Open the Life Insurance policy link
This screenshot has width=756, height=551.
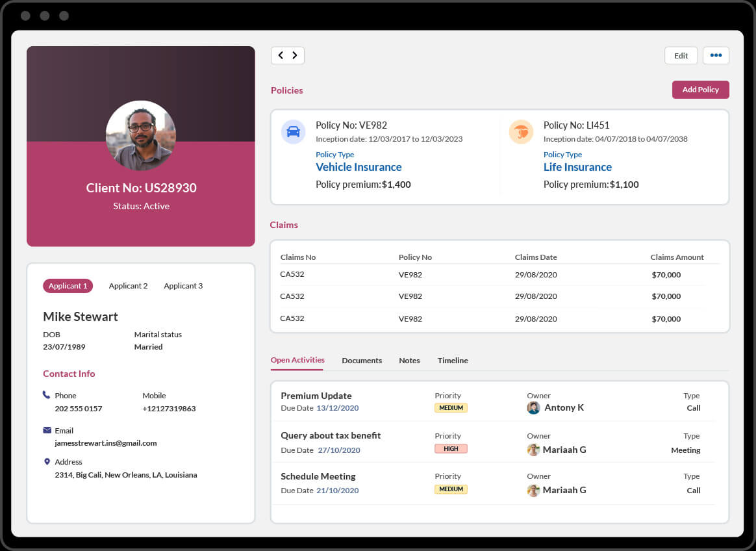[577, 167]
